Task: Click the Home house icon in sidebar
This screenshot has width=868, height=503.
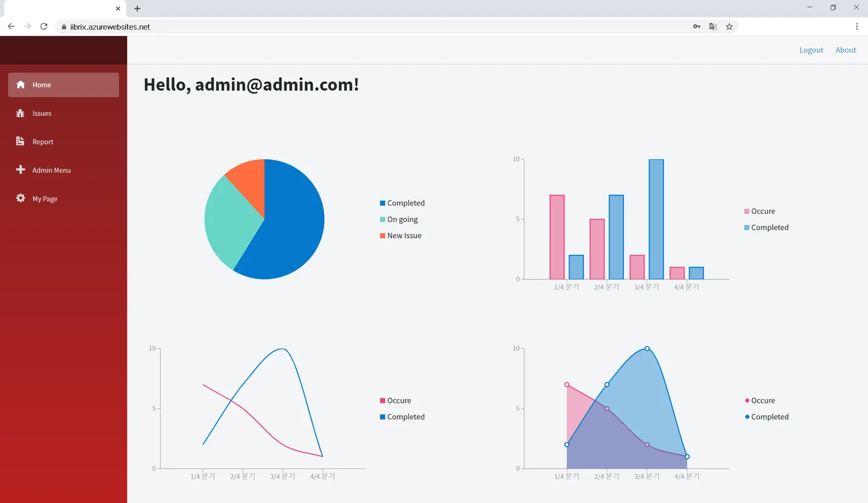Action: point(21,84)
